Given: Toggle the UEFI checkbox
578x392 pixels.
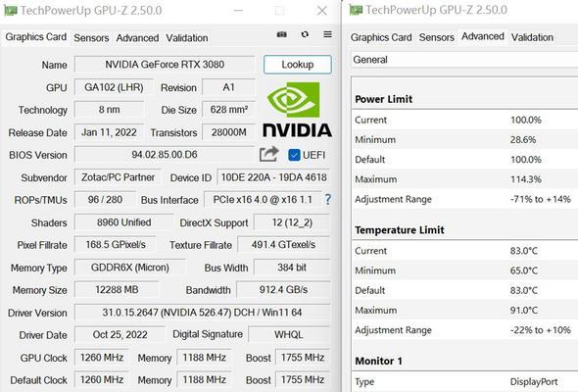Looking at the screenshot, I should tap(294, 155).
